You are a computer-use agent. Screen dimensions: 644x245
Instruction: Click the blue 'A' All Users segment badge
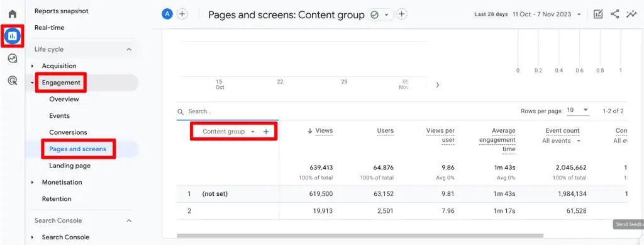[x=167, y=14]
